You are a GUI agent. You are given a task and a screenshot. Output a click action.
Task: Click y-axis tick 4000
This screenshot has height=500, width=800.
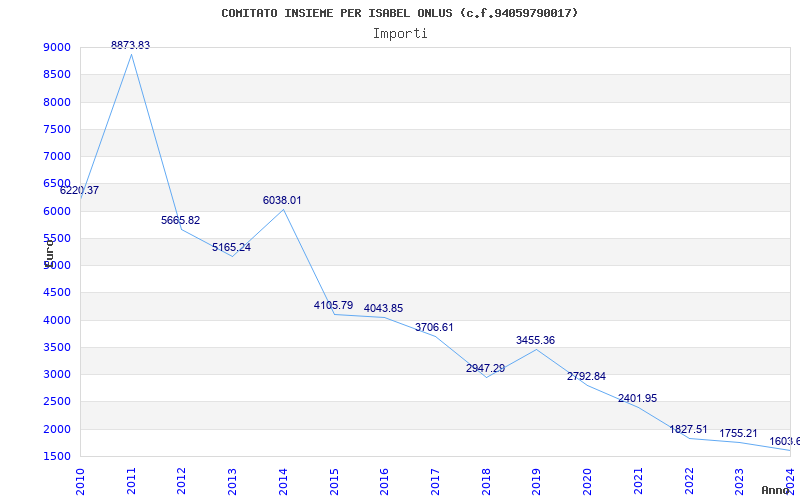coord(57,320)
